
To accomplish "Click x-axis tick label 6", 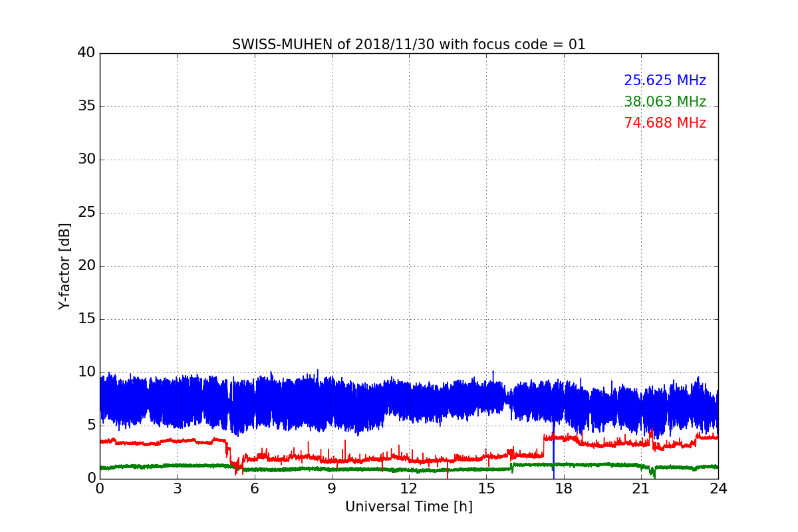I will tap(254, 489).
